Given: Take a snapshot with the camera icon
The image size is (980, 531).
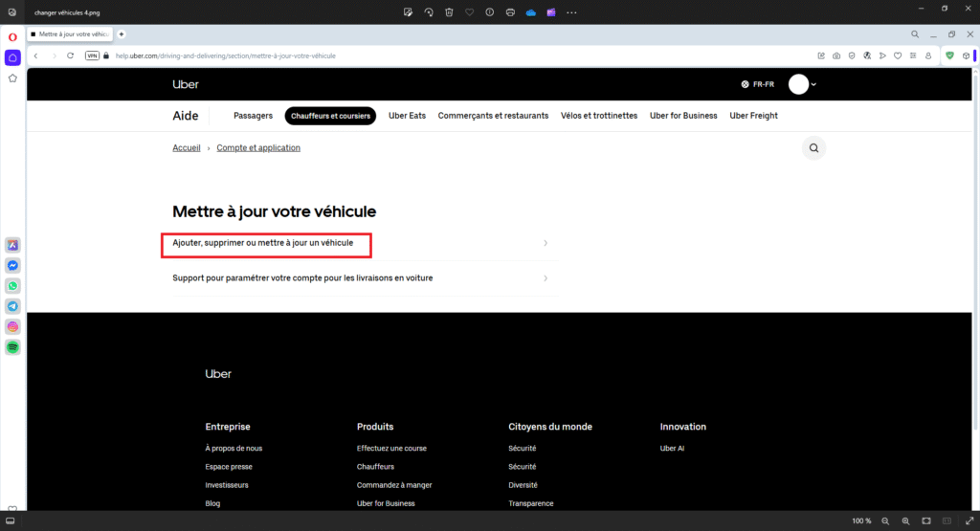Looking at the screenshot, I should [836, 55].
